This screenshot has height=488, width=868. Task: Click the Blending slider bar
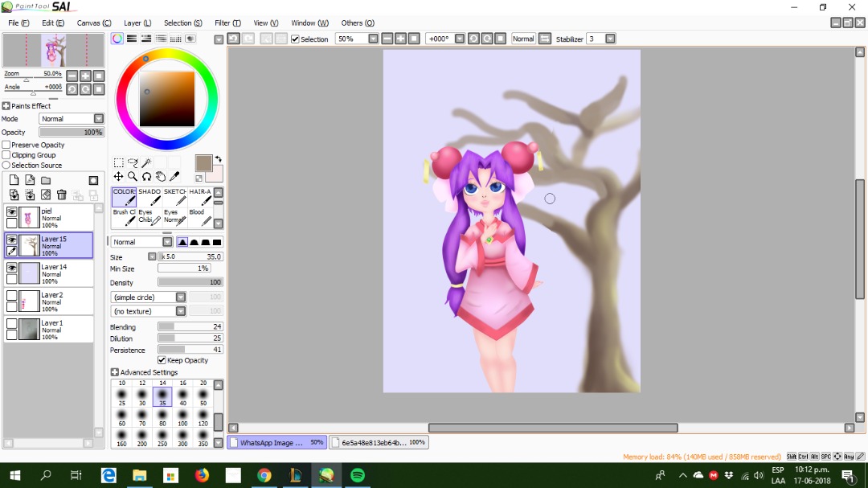[x=190, y=326]
